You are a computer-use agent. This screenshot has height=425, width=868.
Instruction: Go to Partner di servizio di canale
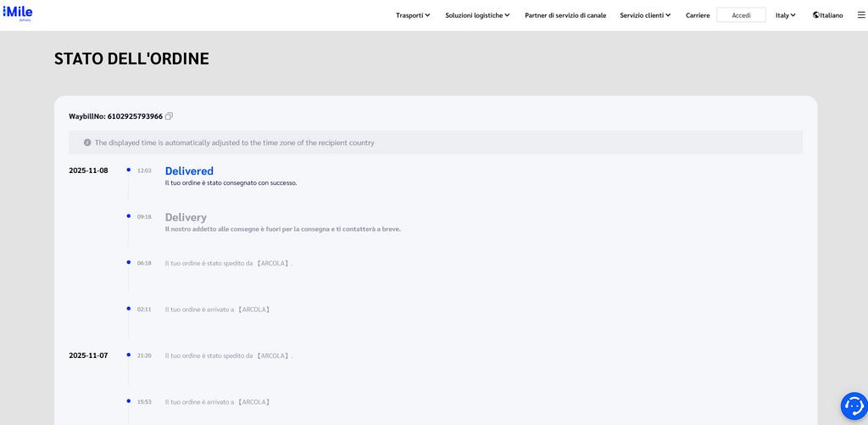tap(565, 15)
